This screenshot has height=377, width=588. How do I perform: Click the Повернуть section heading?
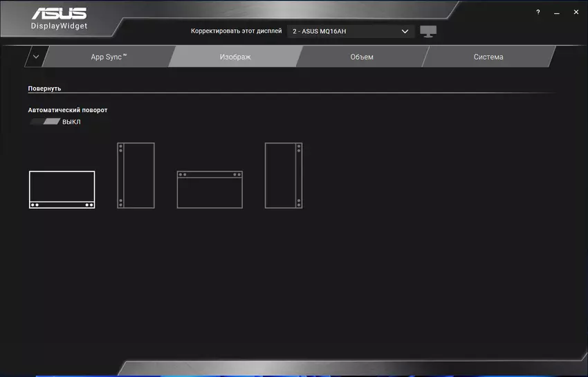pyautogui.click(x=45, y=89)
